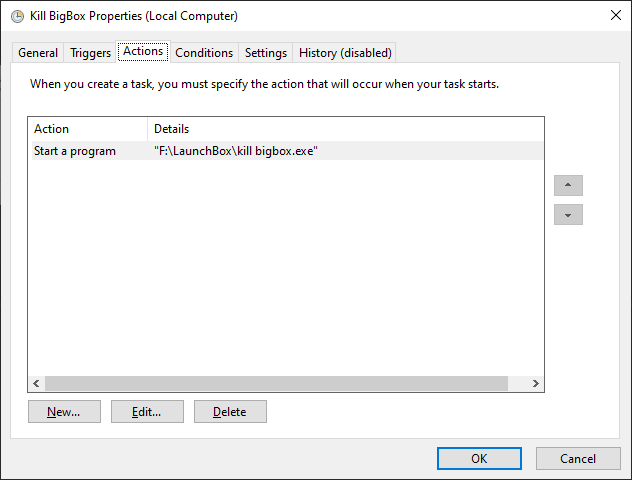View the History (disabled) tab
Viewport: 632px width, 480px height.
(345, 53)
